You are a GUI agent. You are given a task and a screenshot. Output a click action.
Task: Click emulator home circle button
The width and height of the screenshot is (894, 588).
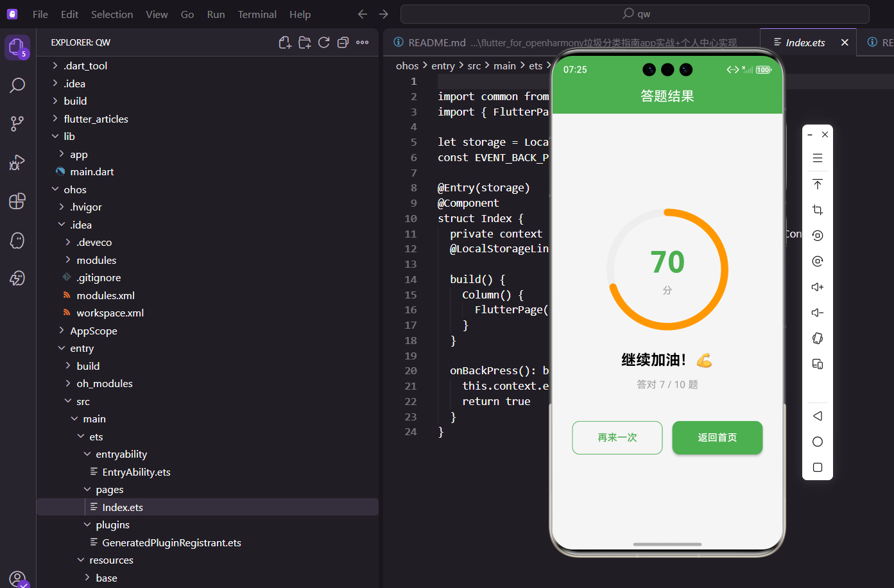(818, 442)
